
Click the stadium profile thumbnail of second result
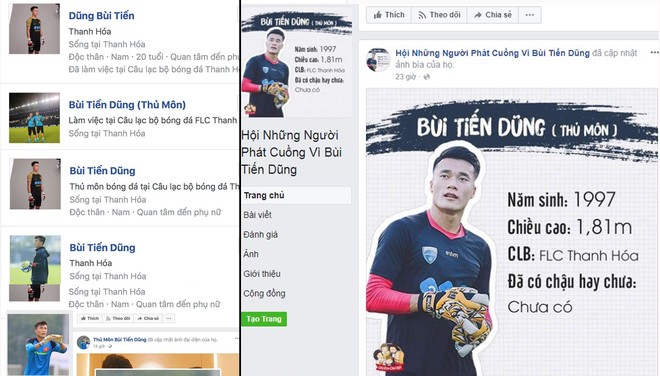35,118
